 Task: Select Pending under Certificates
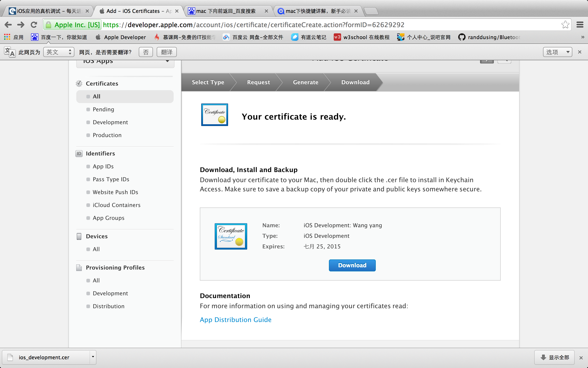point(103,109)
